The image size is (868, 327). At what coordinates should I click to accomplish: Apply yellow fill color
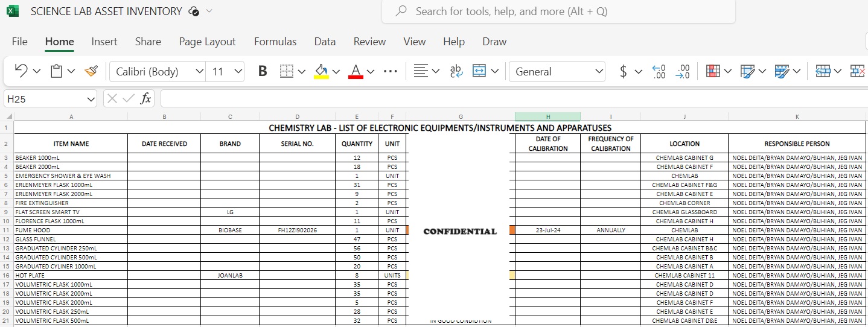pos(322,71)
